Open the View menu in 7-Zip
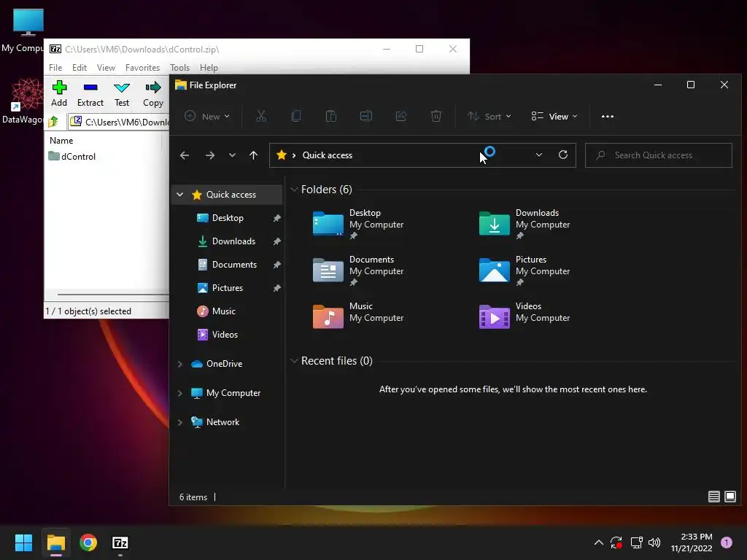 (x=106, y=68)
